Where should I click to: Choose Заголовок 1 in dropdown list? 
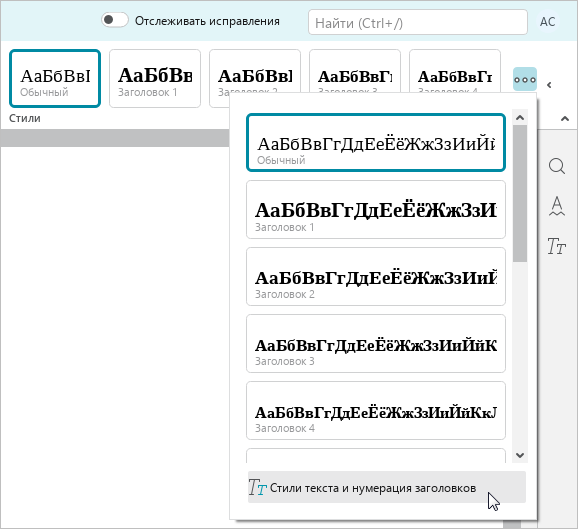(376, 209)
